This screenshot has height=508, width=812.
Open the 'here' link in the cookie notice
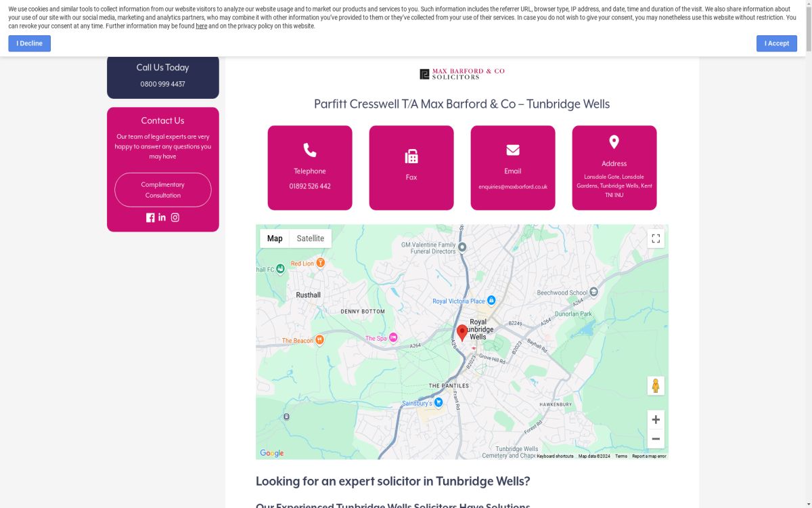pos(201,26)
